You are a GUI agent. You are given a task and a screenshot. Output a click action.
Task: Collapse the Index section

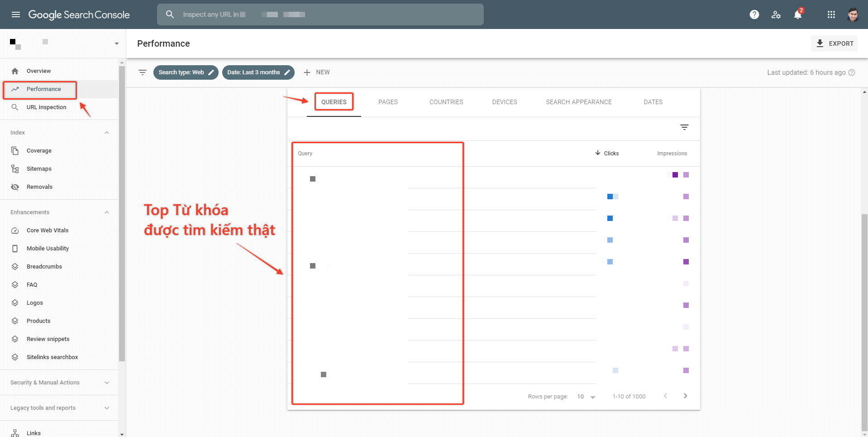point(107,133)
